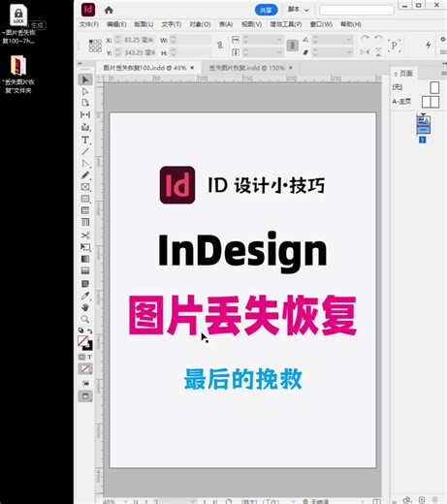Select the Page tool
The image size is (447, 504).
click(85, 103)
